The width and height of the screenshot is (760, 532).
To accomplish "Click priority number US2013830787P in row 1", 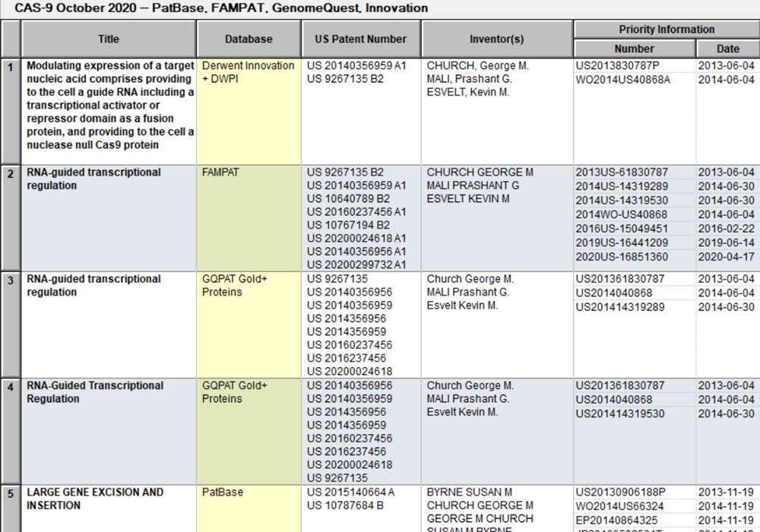I will (617, 66).
